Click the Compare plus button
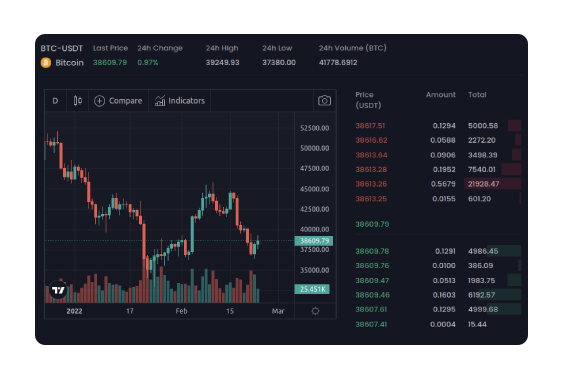This screenshot has width=568, height=380. tap(118, 101)
